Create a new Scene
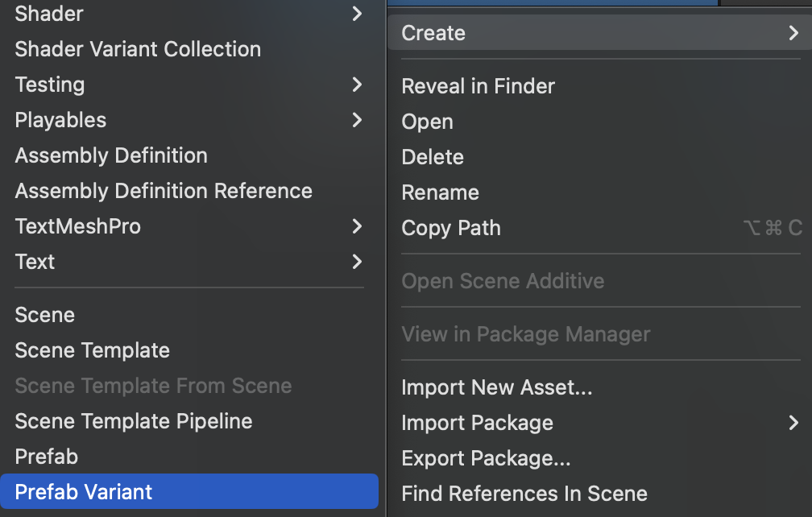 [x=45, y=315]
